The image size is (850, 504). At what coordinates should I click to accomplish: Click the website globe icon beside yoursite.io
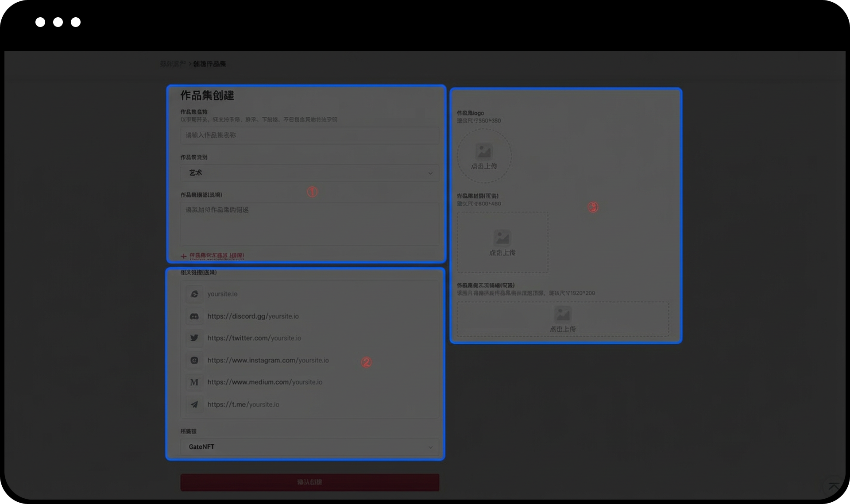click(194, 294)
